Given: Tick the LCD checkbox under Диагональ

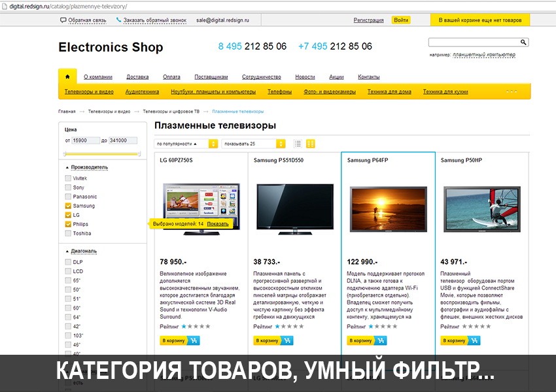Looking at the screenshot, I should [x=68, y=271].
